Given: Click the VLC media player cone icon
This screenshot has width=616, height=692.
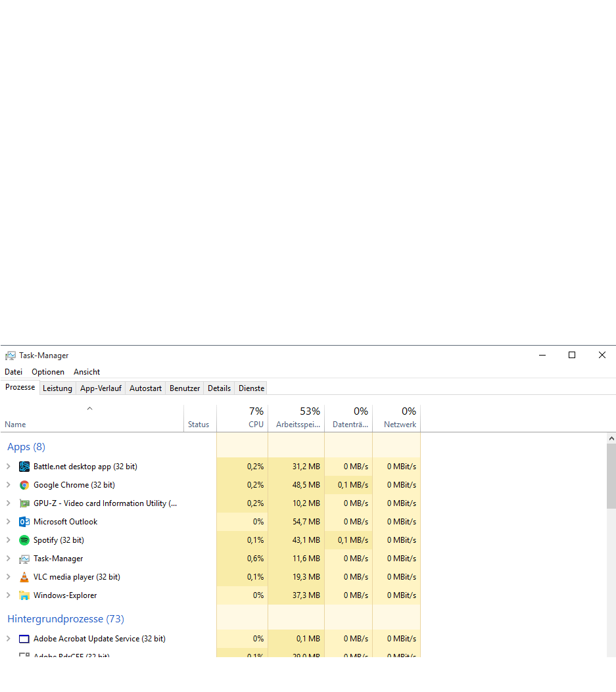Looking at the screenshot, I should click(x=24, y=577).
